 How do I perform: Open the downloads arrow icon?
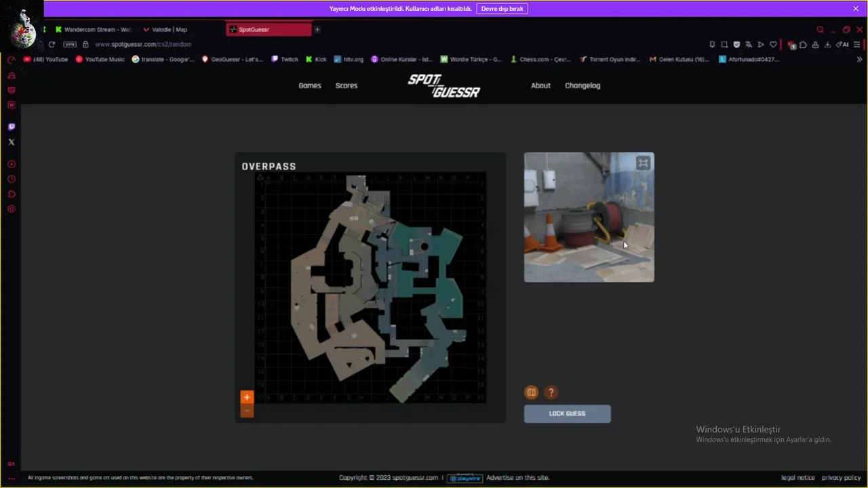click(x=827, y=45)
